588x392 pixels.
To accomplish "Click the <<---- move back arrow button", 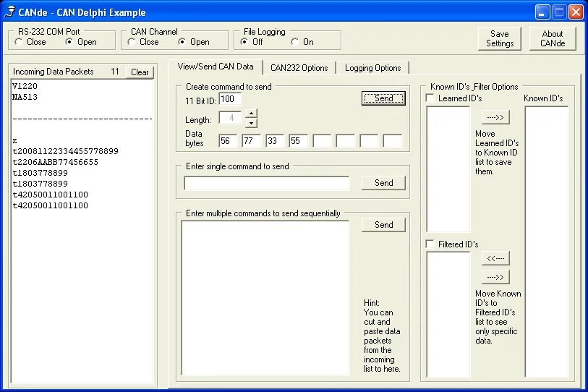I will 495,258.
